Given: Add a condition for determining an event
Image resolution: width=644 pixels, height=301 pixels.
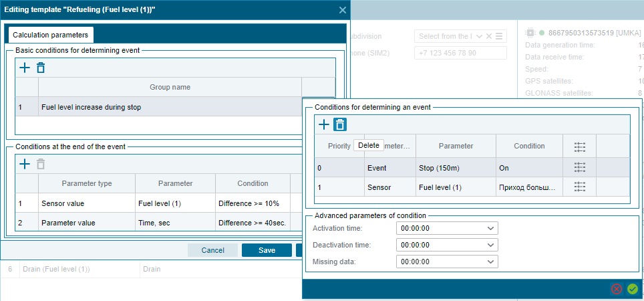Looking at the screenshot, I should [x=324, y=124].
